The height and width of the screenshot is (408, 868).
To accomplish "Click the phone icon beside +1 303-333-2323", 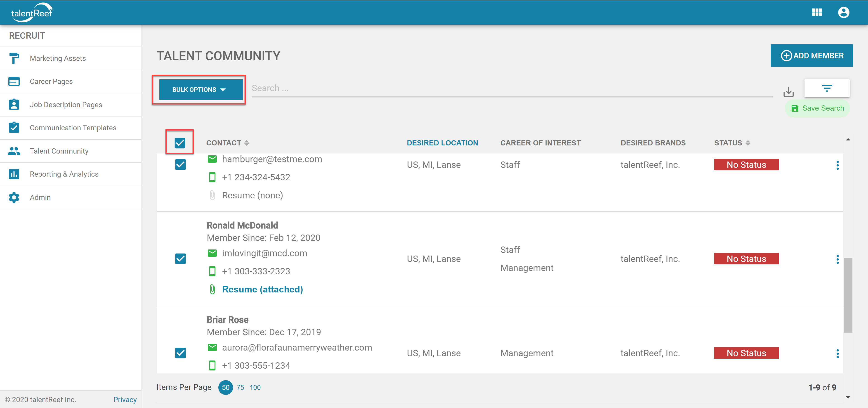I will [x=212, y=271].
